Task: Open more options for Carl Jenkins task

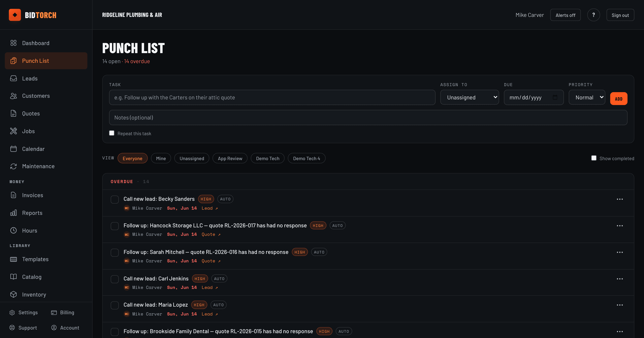Action: pos(620,279)
